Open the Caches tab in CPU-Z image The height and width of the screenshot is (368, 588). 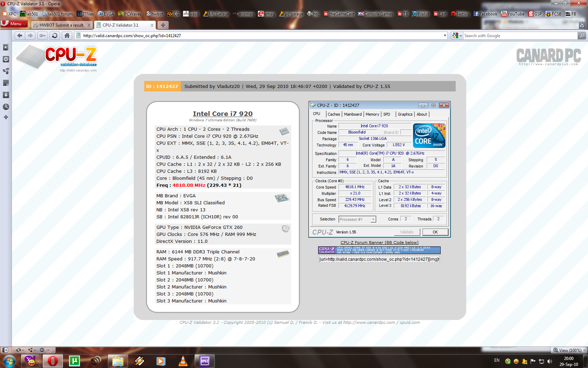[x=334, y=114]
